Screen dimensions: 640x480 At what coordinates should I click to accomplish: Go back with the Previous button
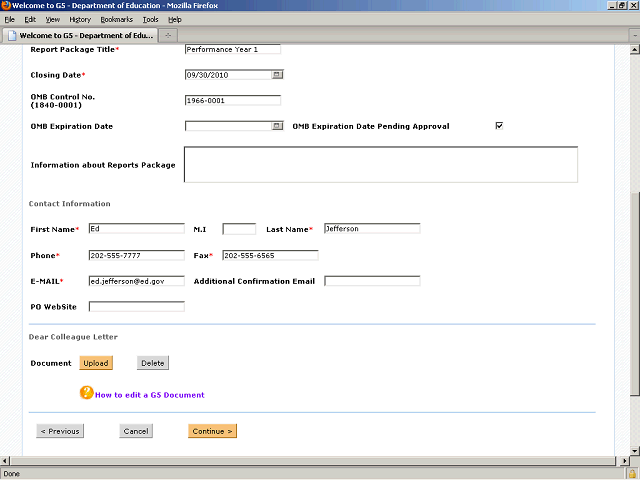(60, 431)
